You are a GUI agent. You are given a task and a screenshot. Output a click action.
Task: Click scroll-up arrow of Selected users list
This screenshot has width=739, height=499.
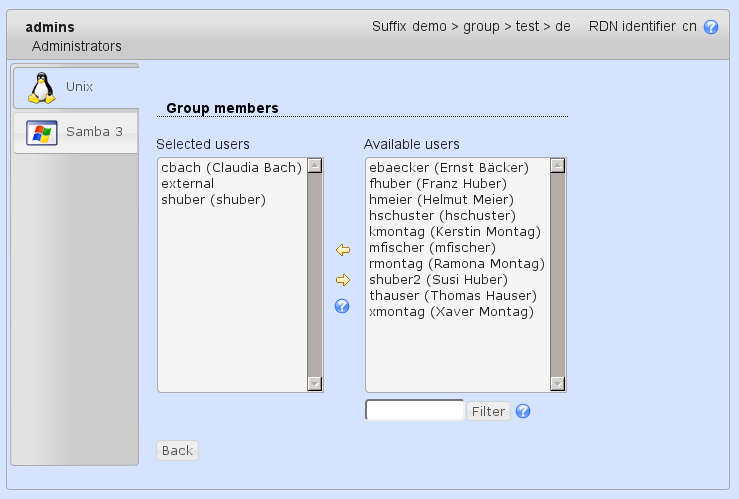click(x=315, y=166)
